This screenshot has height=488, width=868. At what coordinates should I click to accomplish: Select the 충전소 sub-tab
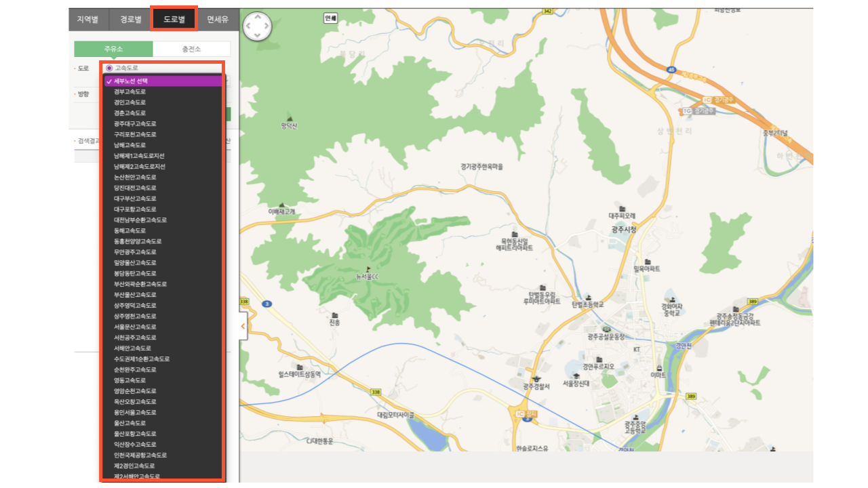(191, 49)
